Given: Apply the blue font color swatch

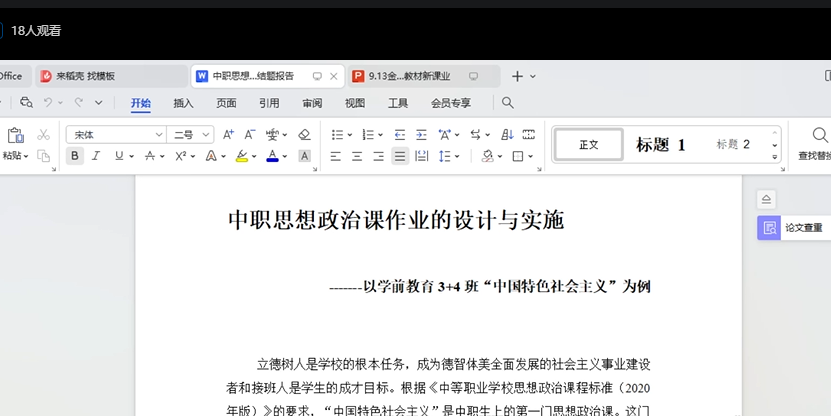Looking at the screenshot, I should pyautogui.click(x=272, y=156).
